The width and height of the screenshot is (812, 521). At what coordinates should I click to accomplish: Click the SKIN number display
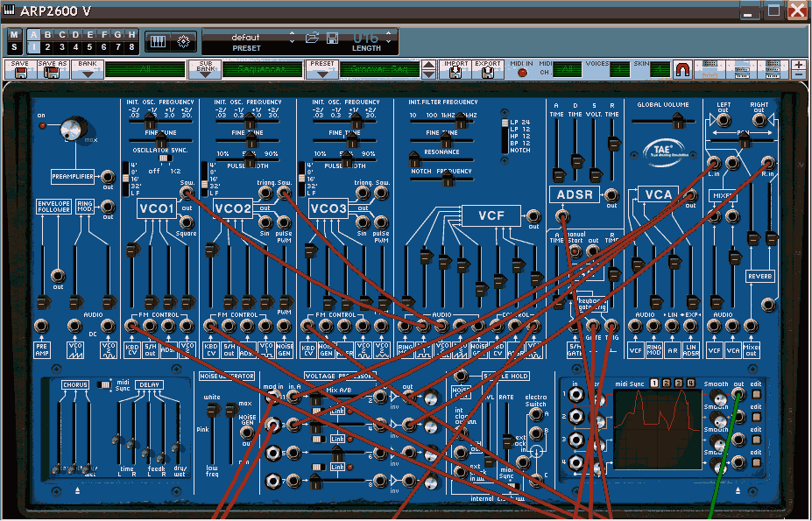660,69
